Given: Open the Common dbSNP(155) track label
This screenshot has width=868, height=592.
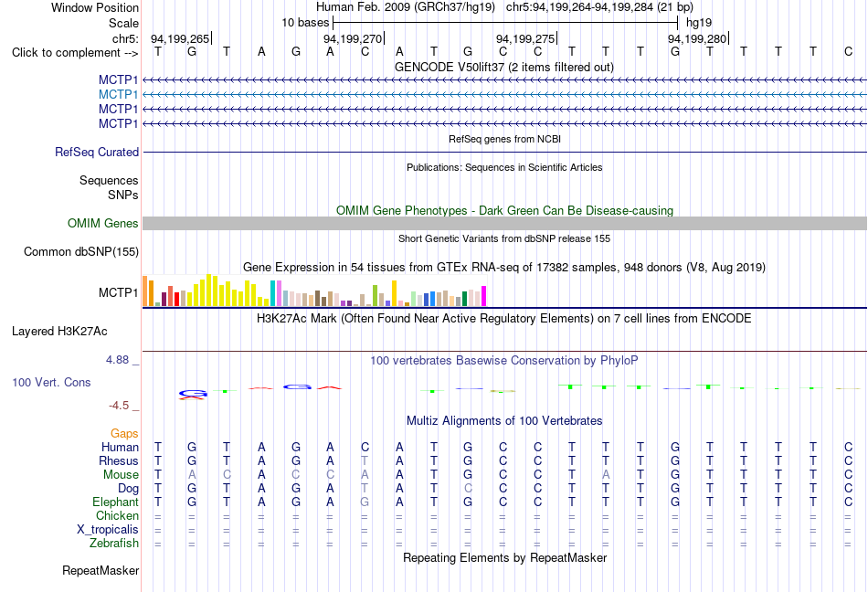Looking at the screenshot, I should pyautogui.click(x=80, y=252).
